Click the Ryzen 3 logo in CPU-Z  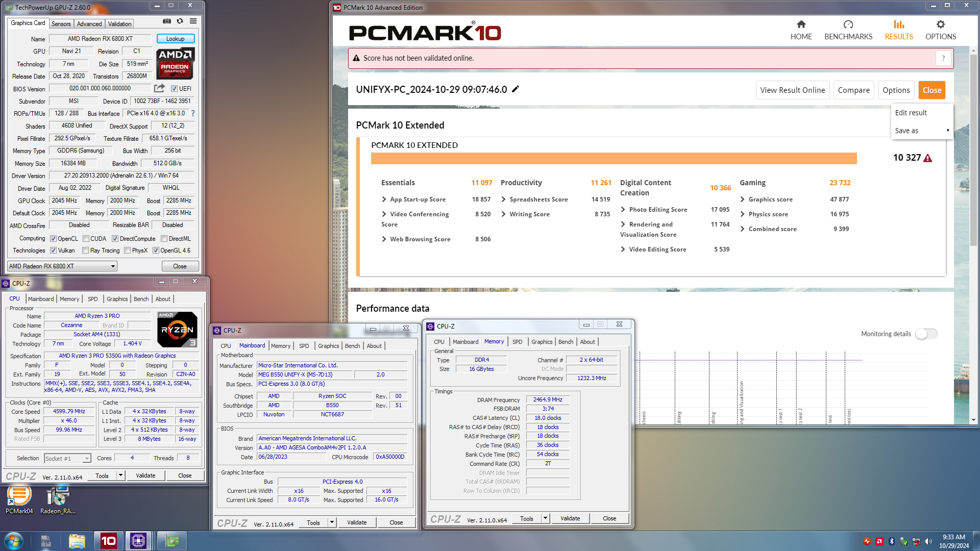click(177, 329)
